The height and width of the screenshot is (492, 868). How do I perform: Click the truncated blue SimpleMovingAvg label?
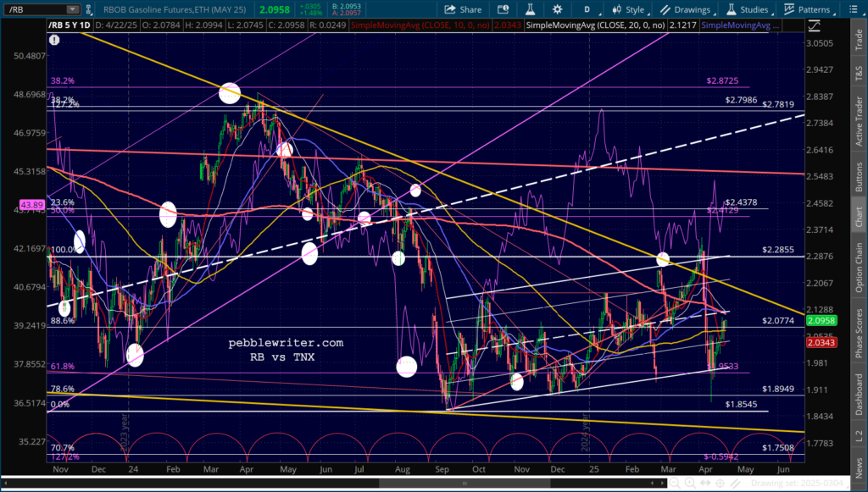(739, 25)
